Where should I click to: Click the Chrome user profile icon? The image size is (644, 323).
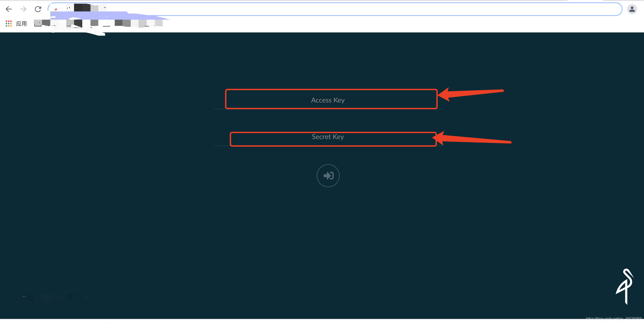[x=632, y=9]
